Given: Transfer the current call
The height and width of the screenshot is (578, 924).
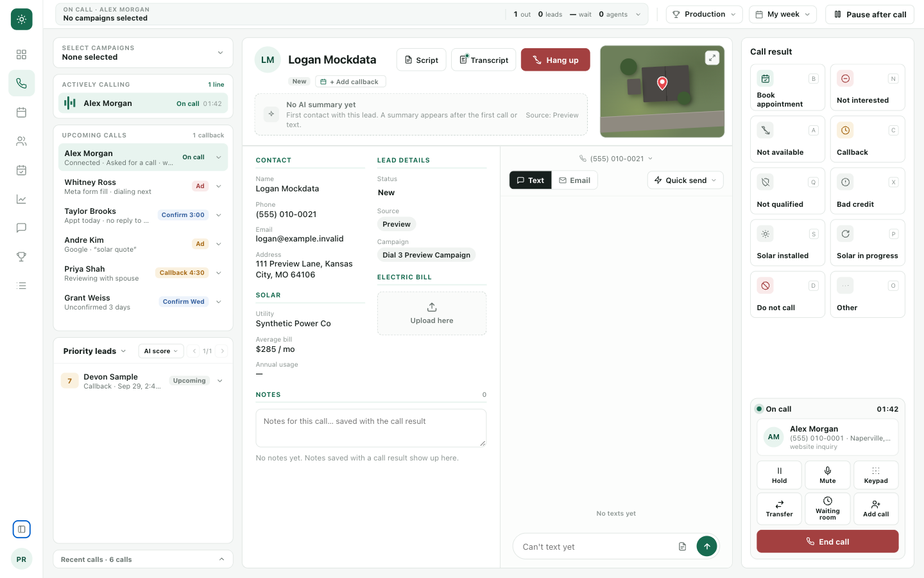Looking at the screenshot, I should 779,509.
